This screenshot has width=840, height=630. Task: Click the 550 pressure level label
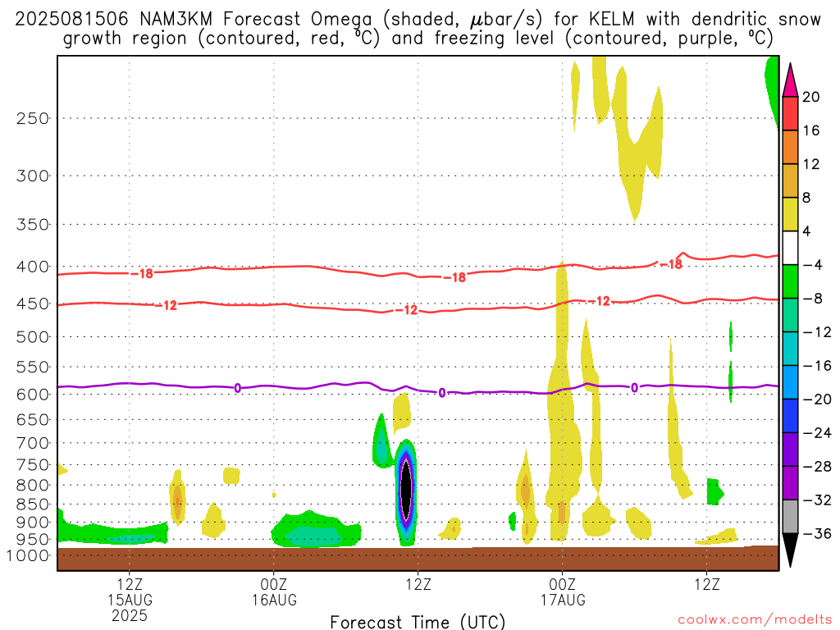click(x=32, y=367)
